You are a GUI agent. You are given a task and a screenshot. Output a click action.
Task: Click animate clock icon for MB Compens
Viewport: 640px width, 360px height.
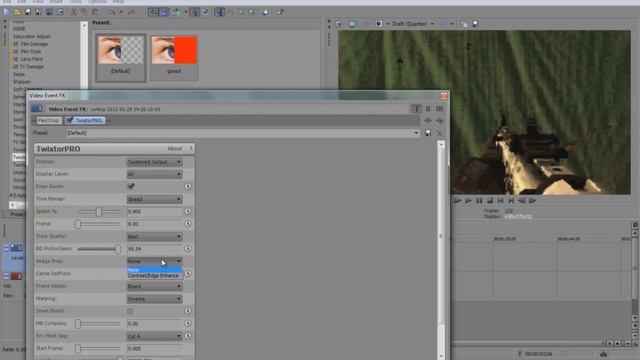(x=187, y=323)
